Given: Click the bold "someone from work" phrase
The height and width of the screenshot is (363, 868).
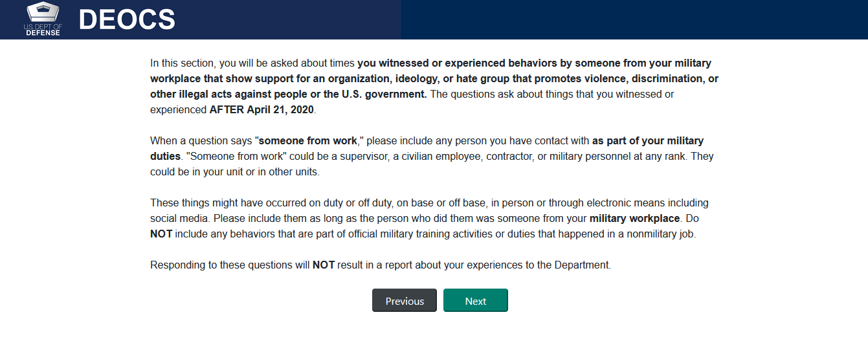Looking at the screenshot, I should (307, 140).
